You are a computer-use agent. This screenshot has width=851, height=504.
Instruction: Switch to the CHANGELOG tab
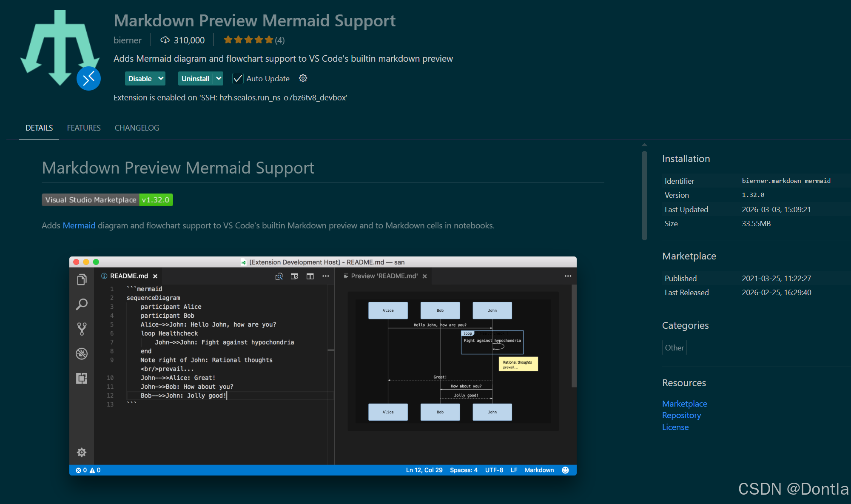(137, 128)
